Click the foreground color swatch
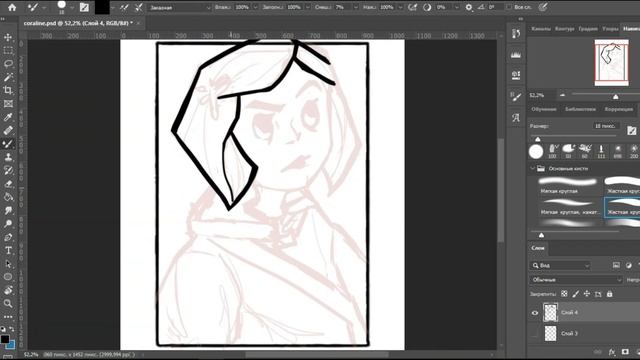 point(5,339)
